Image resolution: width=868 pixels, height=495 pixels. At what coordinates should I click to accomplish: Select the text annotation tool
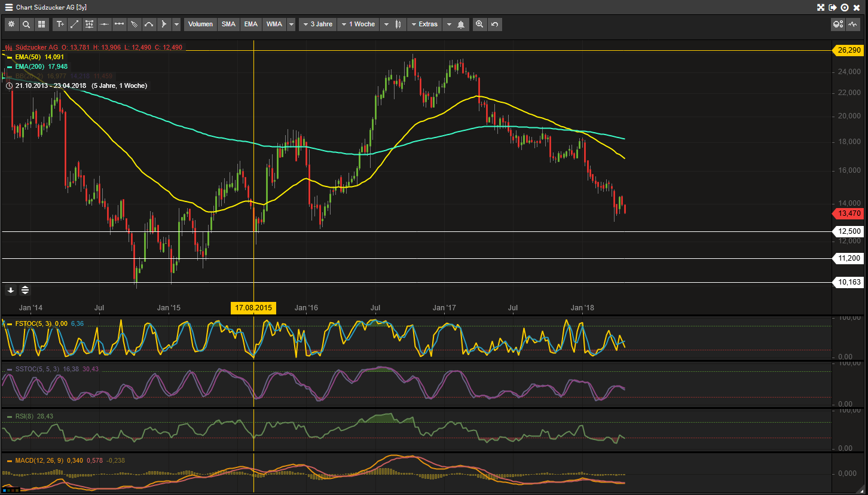click(x=60, y=25)
